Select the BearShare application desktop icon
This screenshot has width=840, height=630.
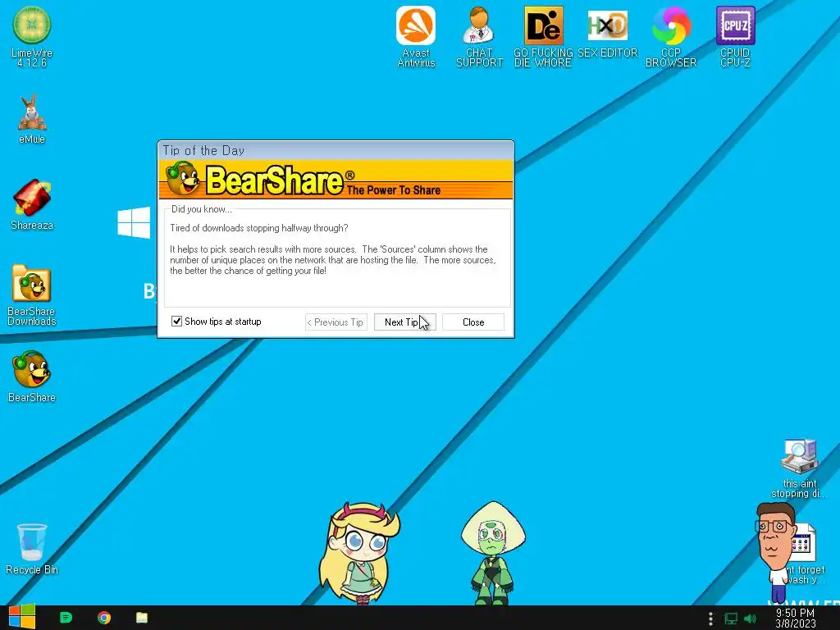coord(32,377)
